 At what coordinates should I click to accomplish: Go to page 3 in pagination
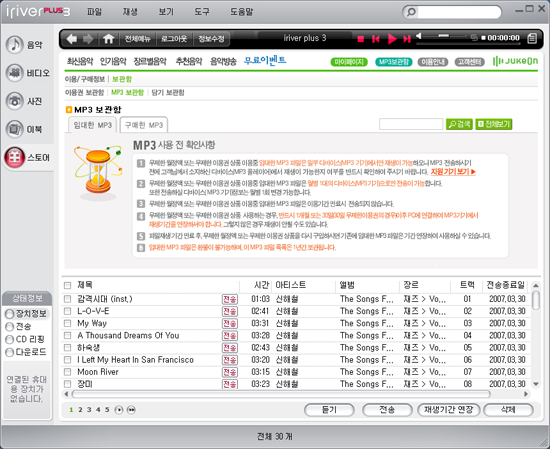click(x=89, y=410)
